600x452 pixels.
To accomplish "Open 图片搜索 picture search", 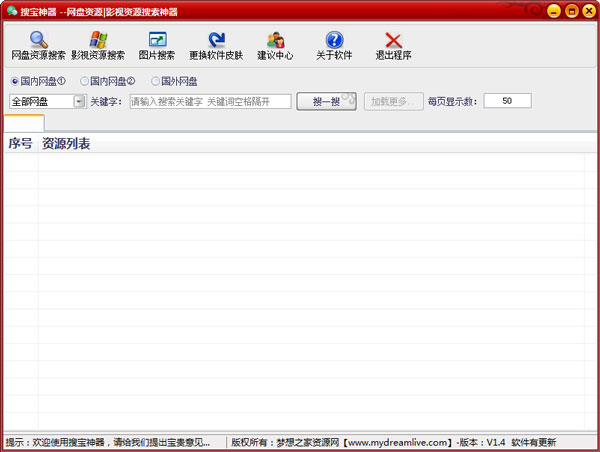I will tap(157, 45).
